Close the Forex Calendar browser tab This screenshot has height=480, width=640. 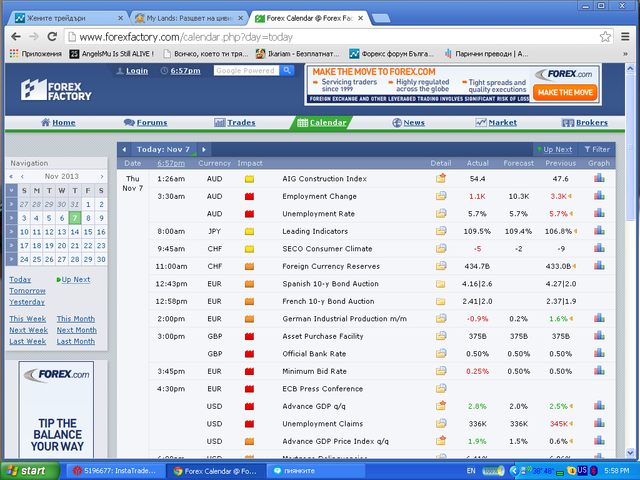[360, 18]
